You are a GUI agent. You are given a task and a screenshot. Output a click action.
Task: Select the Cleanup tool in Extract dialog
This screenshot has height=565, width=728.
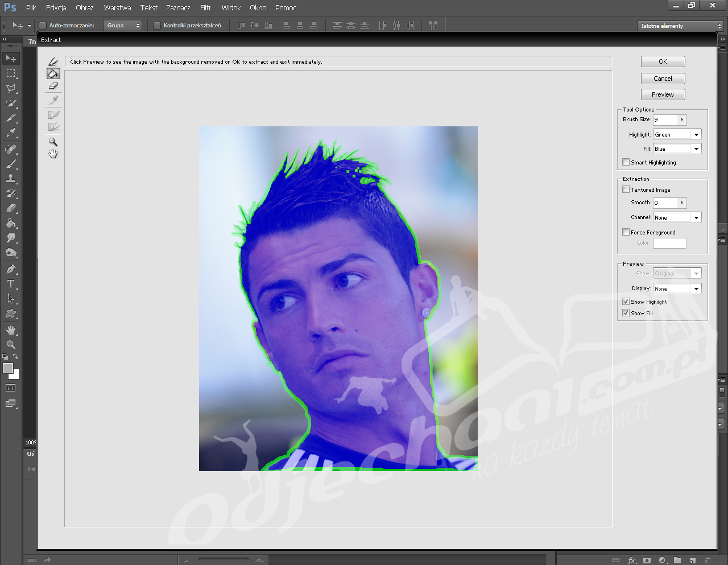(x=53, y=114)
